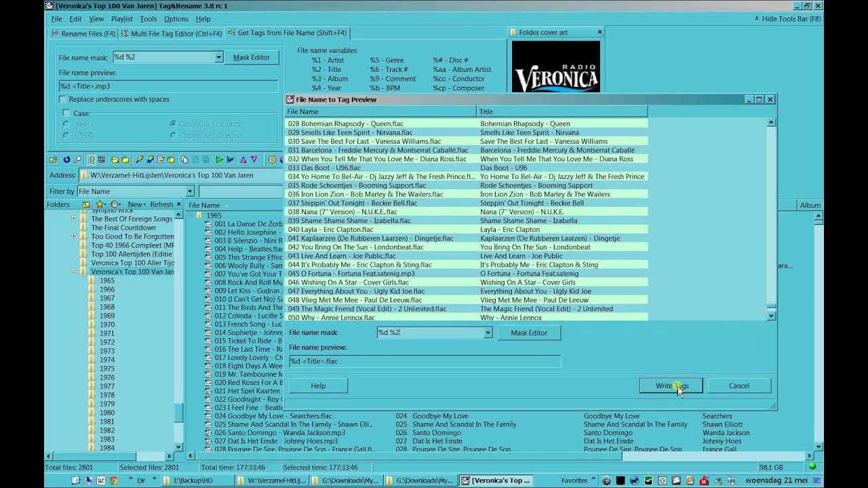Click the grid view toolbar icon
Image resolution: width=868 pixels, height=488 pixels.
101,159
